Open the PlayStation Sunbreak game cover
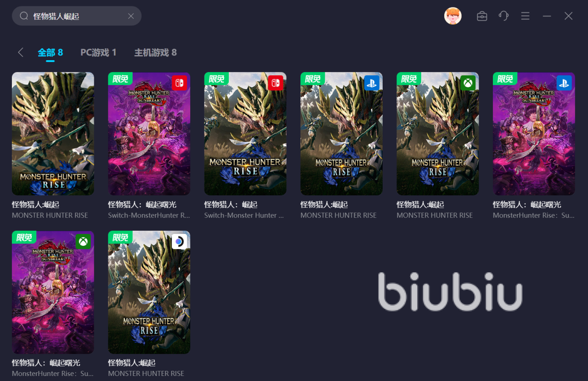588x381 pixels. 534,134
